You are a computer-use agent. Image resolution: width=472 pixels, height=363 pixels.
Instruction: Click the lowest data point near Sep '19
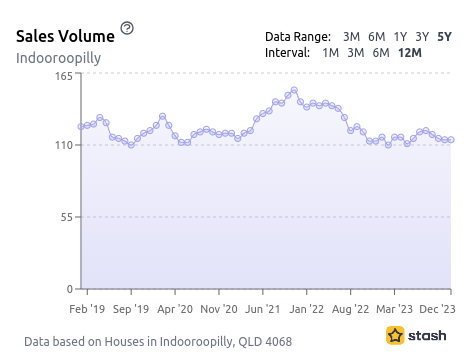point(131,145)
